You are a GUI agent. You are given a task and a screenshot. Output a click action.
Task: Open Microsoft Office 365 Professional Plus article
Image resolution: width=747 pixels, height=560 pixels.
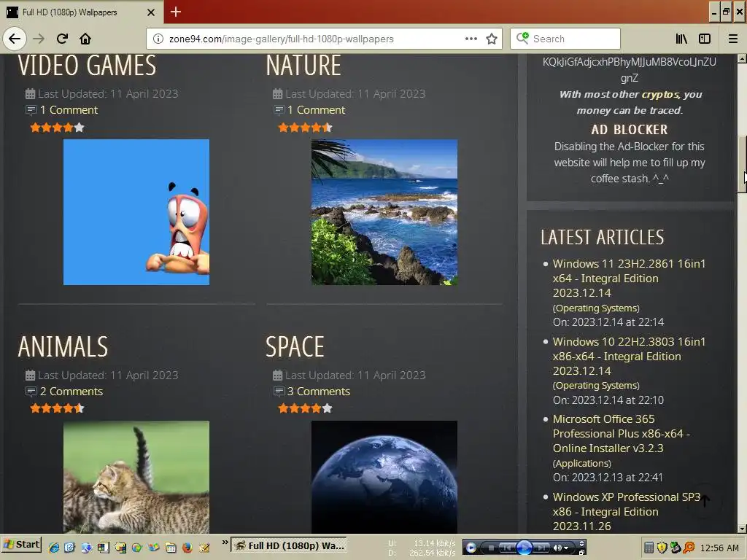[622, 434]
